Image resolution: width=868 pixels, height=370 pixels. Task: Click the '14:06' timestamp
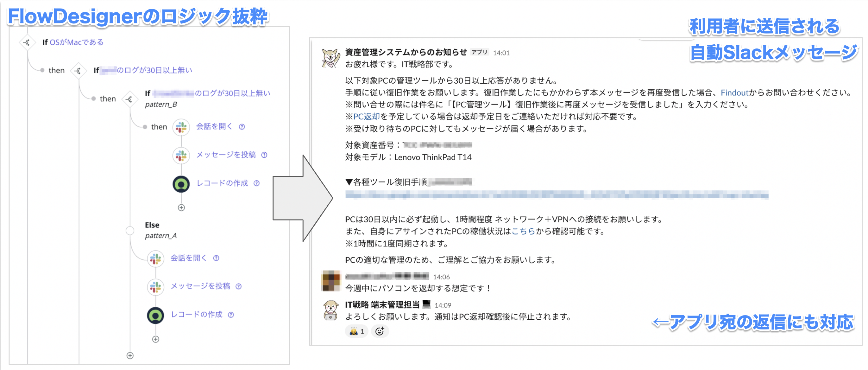pos(441,277)
